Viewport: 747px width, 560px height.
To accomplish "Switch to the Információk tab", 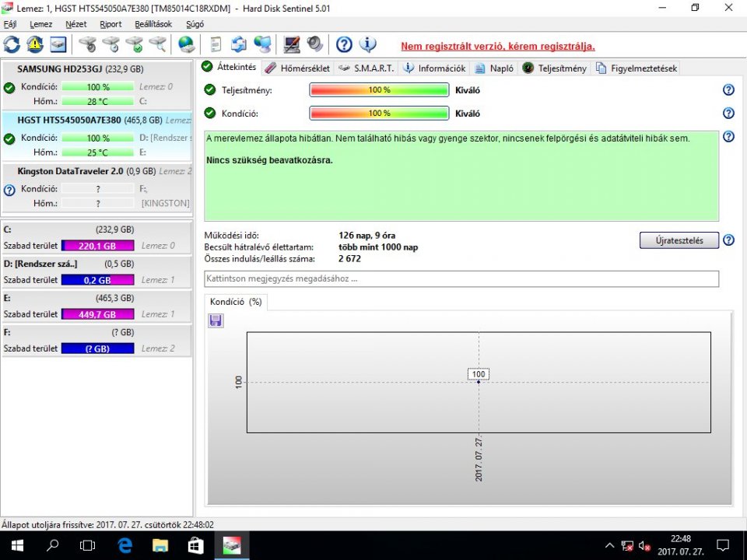I will click(x=434, y=68).
